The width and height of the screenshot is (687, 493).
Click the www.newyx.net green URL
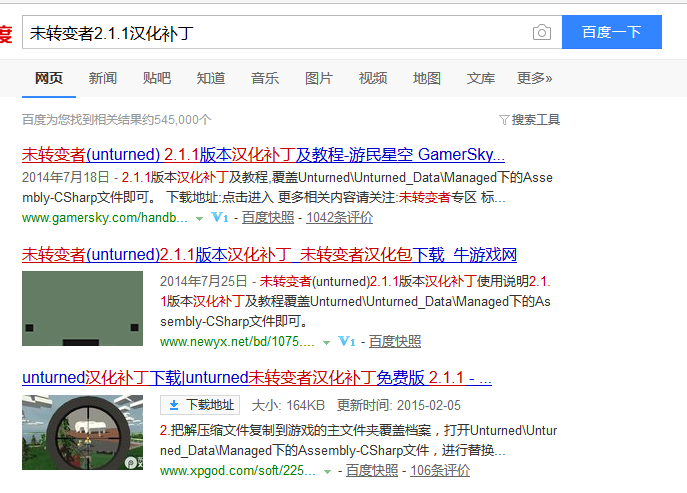tap(237, 341)
